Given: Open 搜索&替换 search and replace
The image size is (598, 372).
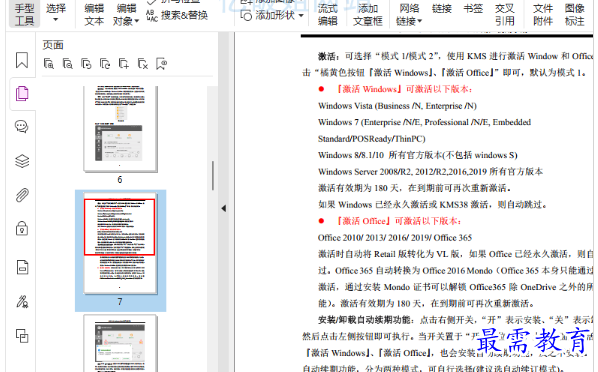Looking at the screenshot, I should tap(177, 15).
